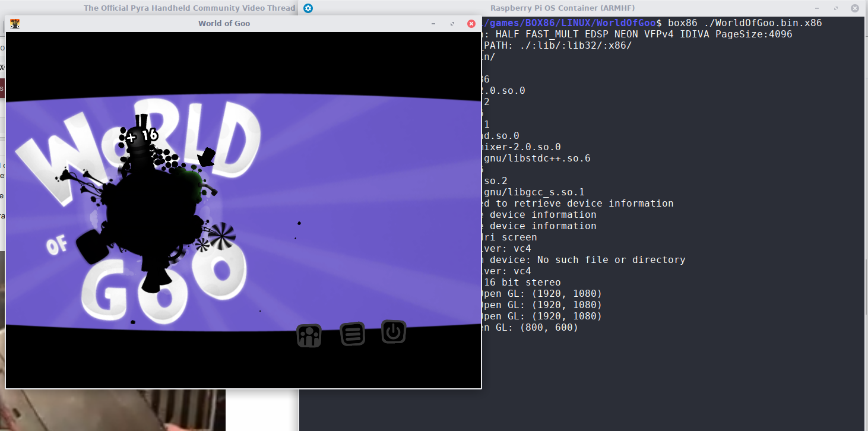Image resolution: width=868 pixels, height=431 pixels.
Task: Close the World of Goo window
Action: [x=471, y=24]
